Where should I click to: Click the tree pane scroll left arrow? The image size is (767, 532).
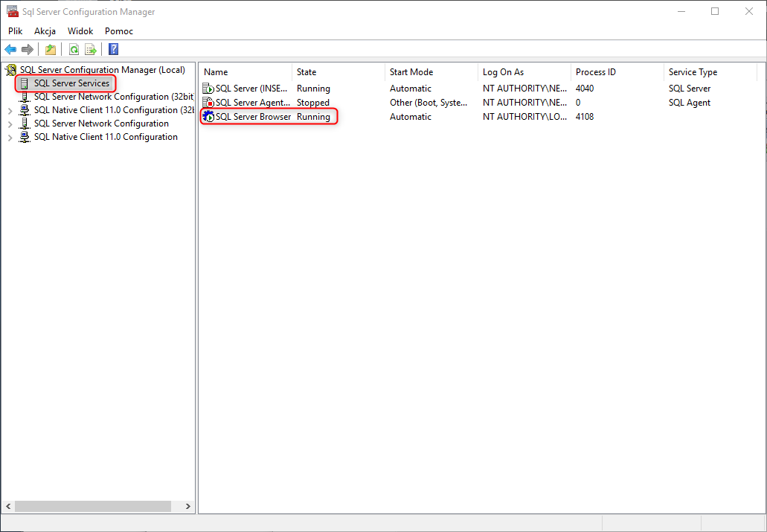click(x=8, y=507)
